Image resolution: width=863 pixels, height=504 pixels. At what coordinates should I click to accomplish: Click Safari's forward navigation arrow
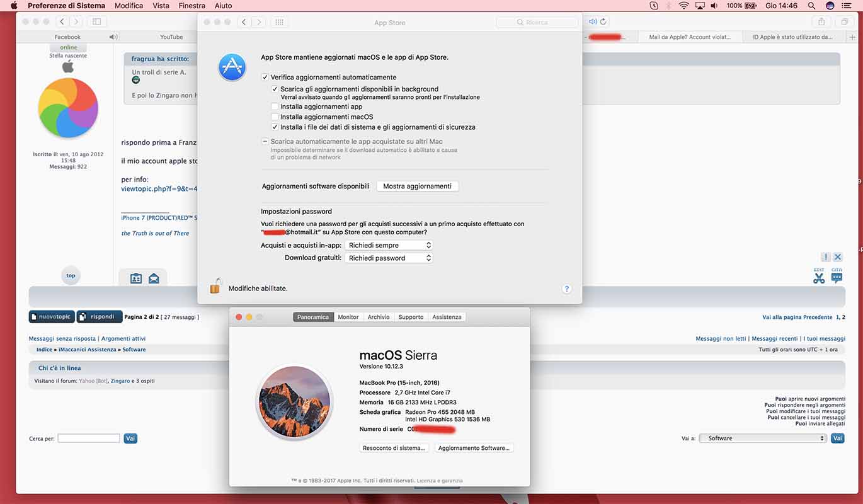[76, 21]
